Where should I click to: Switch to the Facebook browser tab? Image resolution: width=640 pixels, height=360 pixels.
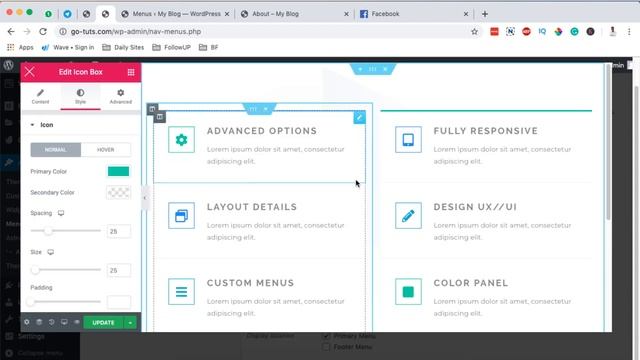(413, 14)
